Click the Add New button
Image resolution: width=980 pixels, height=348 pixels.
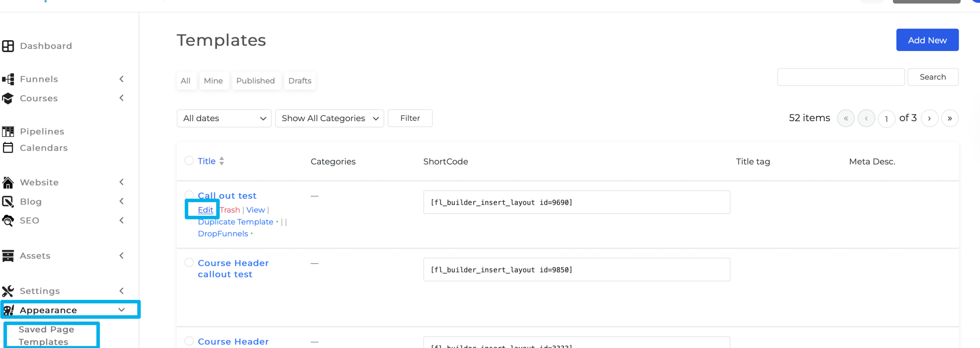tap(927, 40)
